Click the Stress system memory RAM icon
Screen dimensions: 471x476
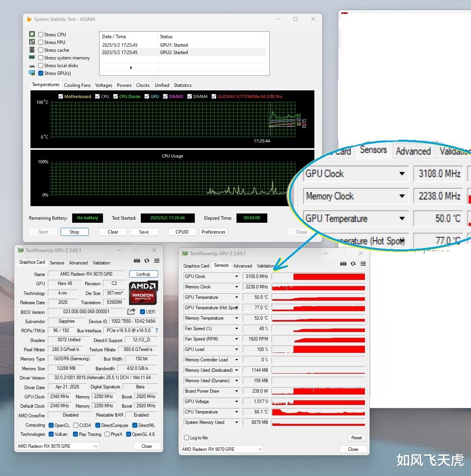coord(32,57)
